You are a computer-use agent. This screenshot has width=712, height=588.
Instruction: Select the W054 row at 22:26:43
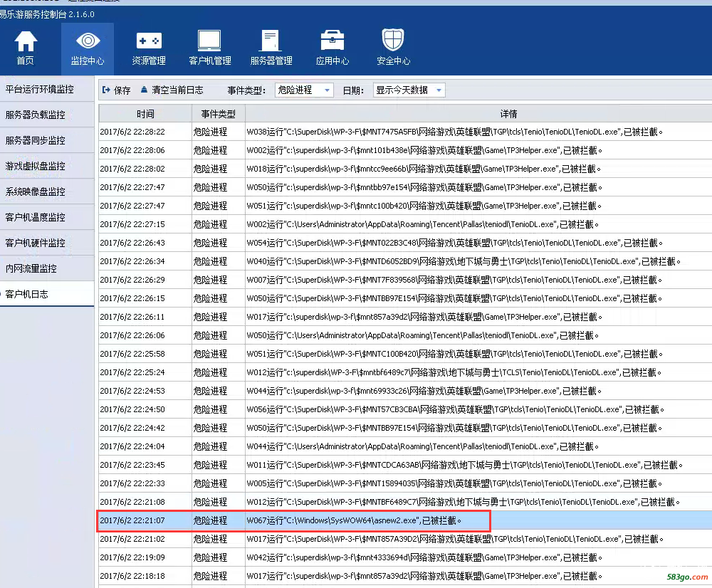click(x=405, y=243)
